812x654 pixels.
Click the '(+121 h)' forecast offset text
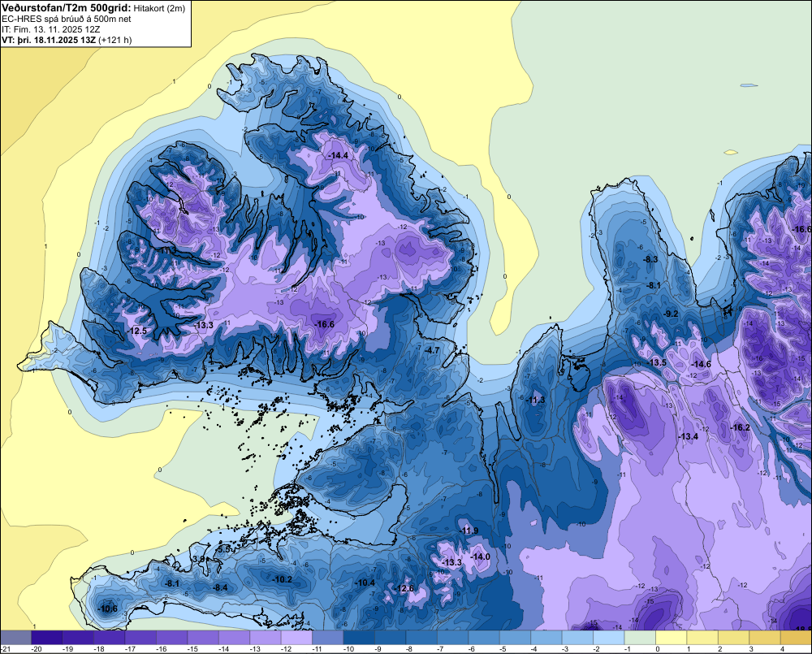[115, 40]
